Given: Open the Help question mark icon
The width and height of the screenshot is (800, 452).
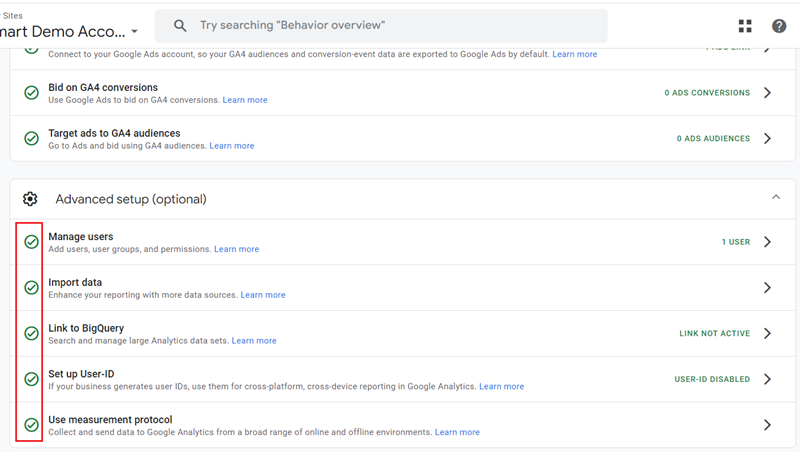Looking at the screenshot, I should (x=779, y=26).
